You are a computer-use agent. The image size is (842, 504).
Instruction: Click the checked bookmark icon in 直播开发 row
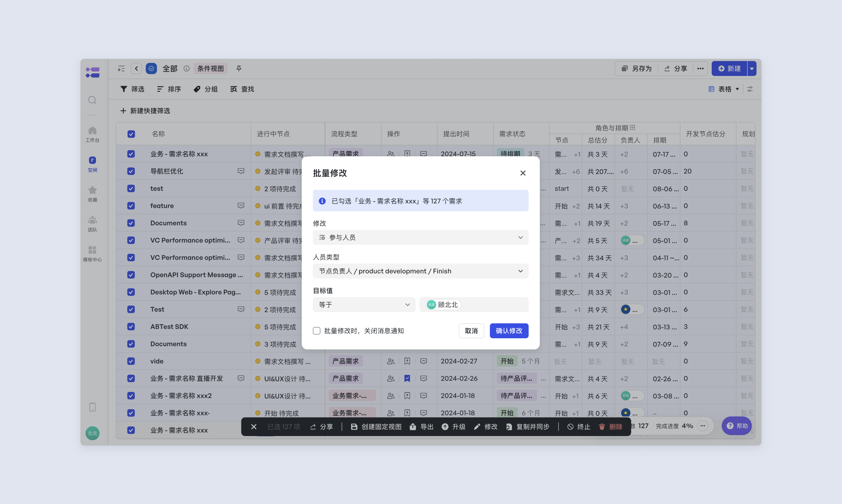tap(407, 378)
